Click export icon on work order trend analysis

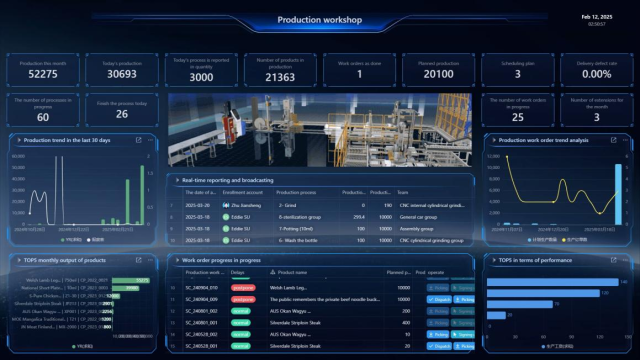coord(613,140)
